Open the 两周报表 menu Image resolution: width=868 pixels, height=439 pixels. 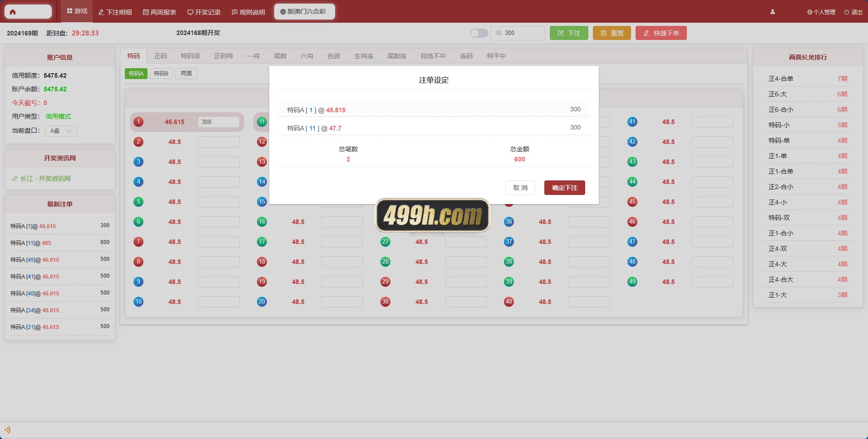pyautogui.click(x=159, y=12)
